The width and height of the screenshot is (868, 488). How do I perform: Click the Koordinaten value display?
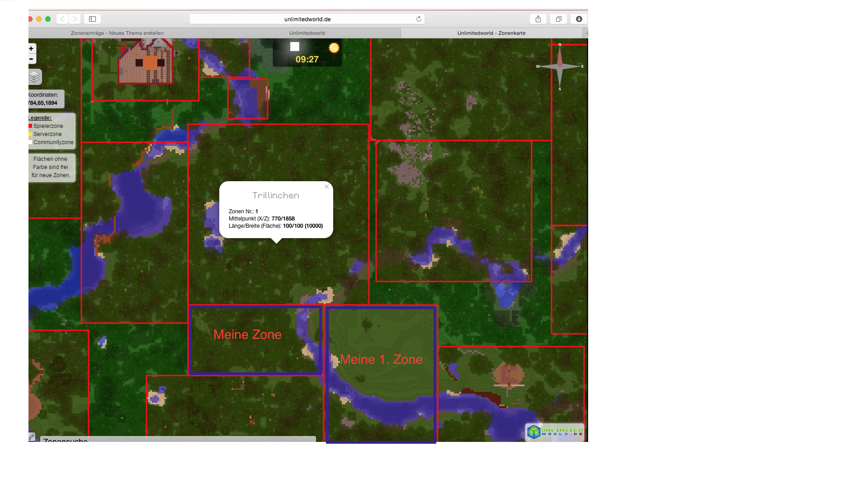click(43, 103)
